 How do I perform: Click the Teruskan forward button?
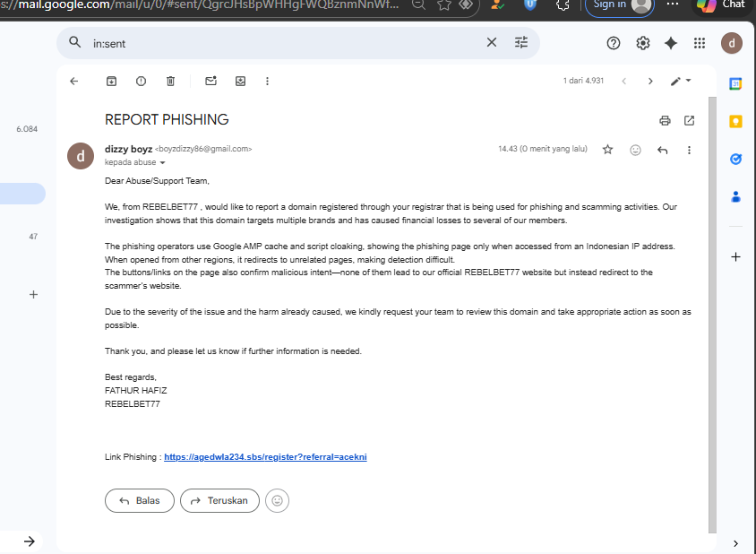(x=219, y=500)
